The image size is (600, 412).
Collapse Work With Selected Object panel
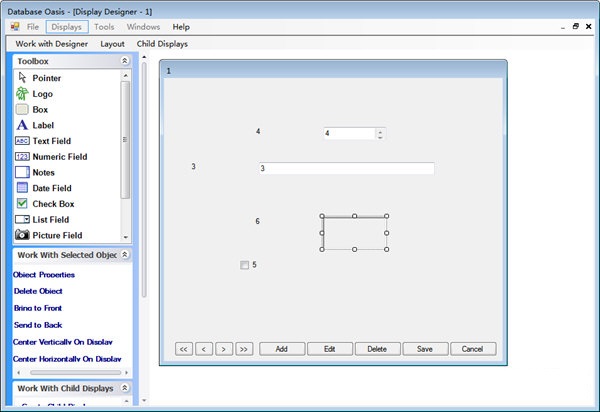pos(125,254)
